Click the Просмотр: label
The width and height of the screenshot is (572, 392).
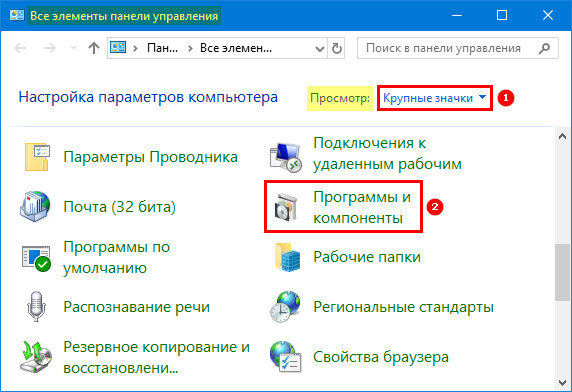pyautogui.click(x=340, y=98)
